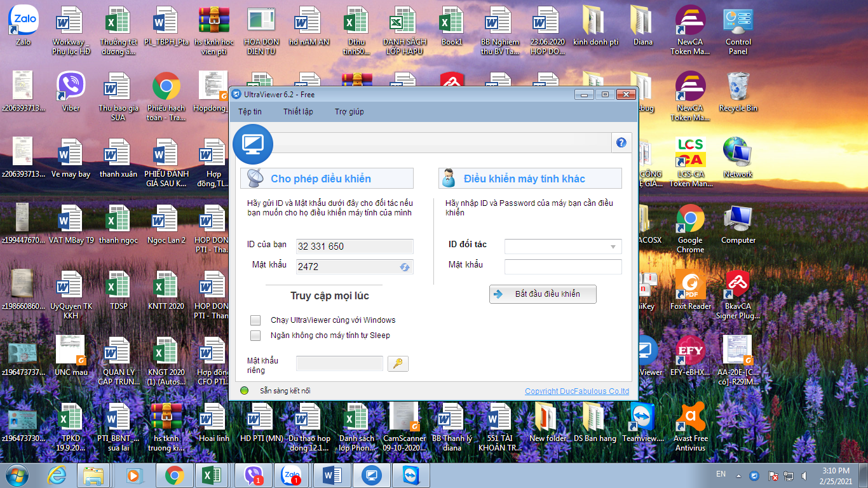
Task: Select the Phiếu hạch toán Chrome shortcut
Action: tap(166, 97)
